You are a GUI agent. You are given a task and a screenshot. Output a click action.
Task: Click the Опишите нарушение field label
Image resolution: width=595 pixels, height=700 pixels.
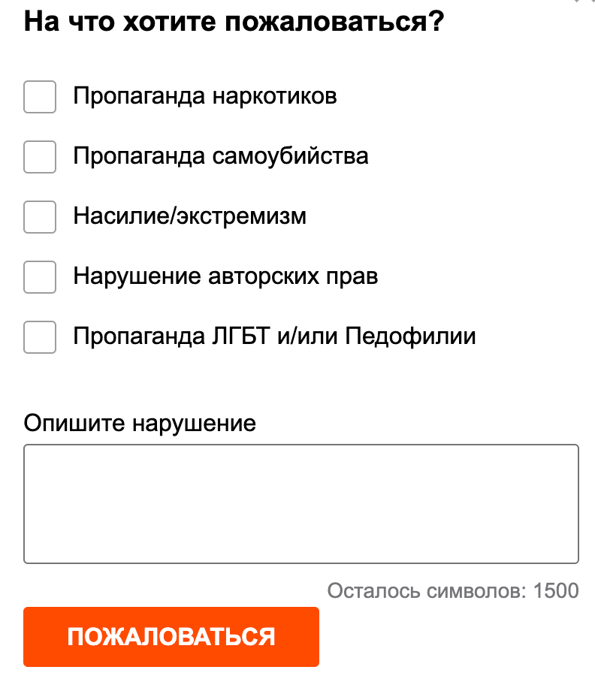pyautogui.click(x=140, y=423)
